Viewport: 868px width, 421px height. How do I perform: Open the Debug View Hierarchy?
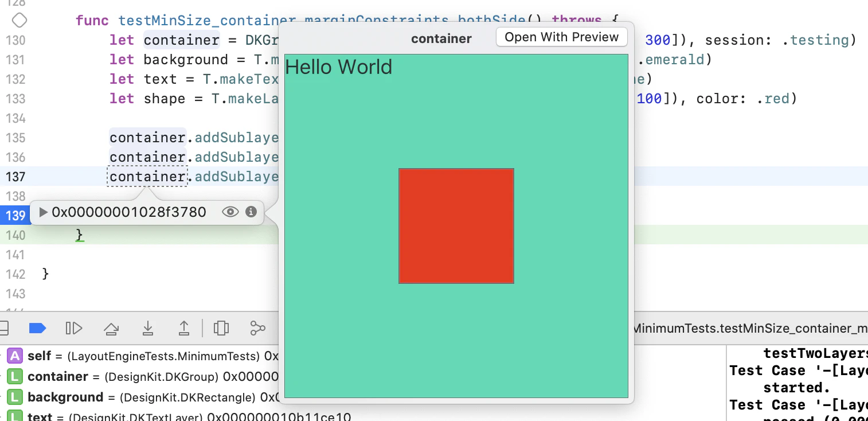click(x=221, y=328)
